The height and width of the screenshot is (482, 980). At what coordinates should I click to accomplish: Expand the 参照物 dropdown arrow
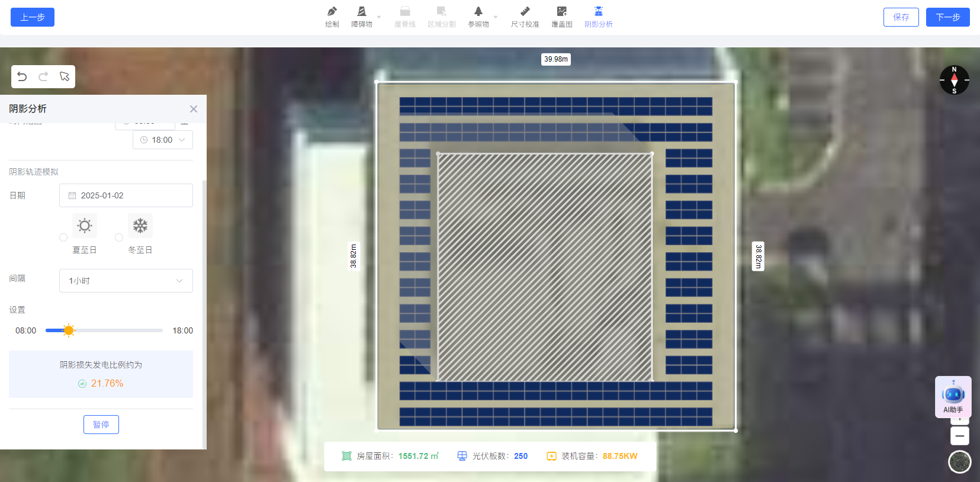coord(496,17)
